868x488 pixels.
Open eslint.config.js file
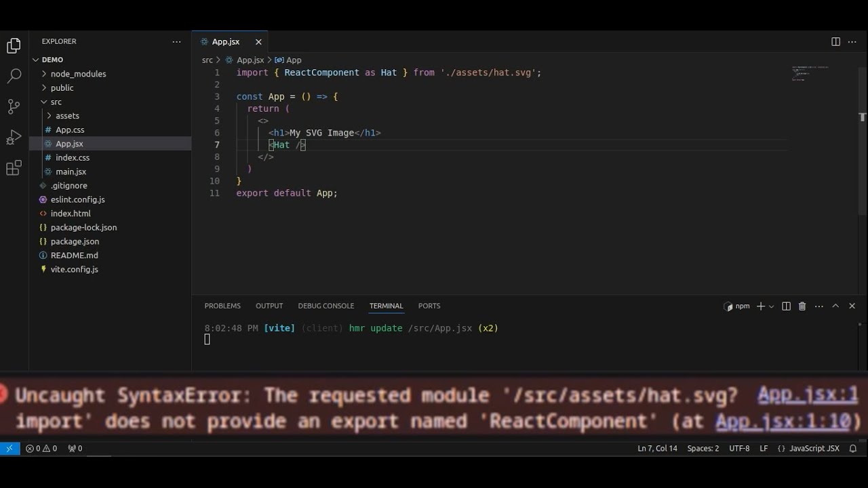click(77, 200)
